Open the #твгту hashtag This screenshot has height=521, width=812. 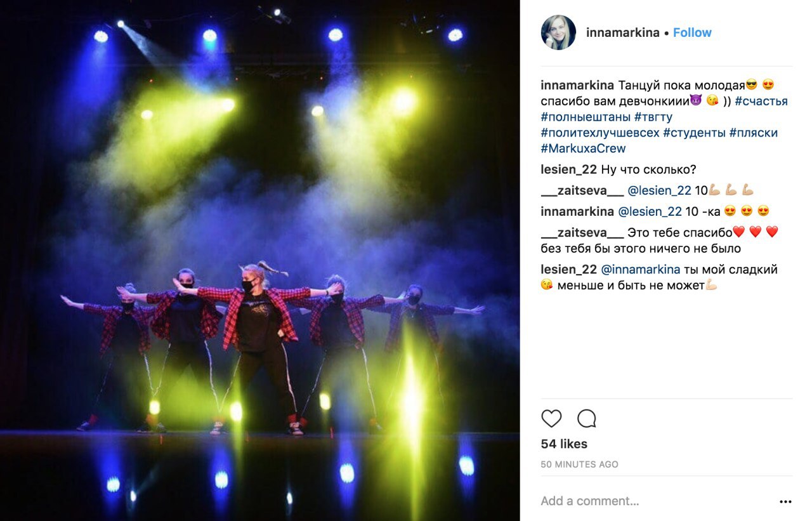(653, 117)
